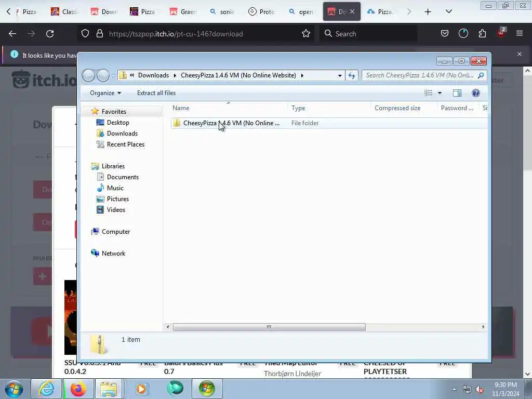Switch to the sonic search tab

222,11
